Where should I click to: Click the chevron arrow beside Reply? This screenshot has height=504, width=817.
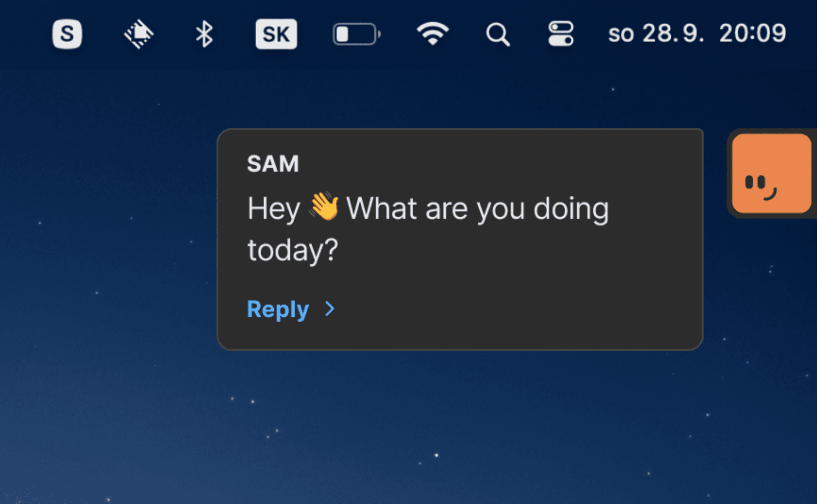pyautogui.click(x=330, y=309)
